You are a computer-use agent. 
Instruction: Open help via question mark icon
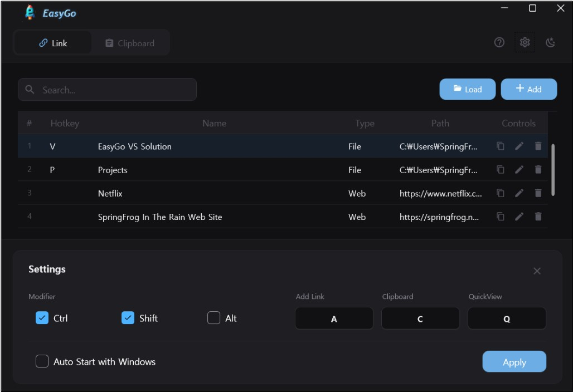point(499,42)
